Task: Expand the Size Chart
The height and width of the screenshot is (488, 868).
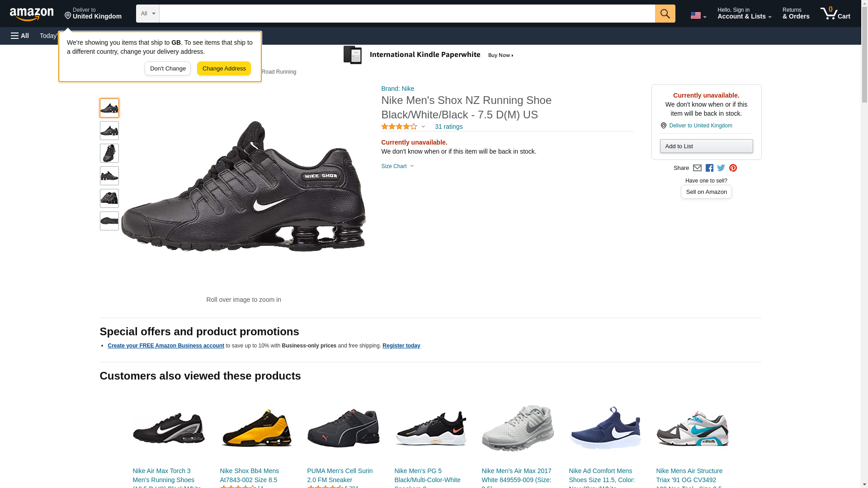Action: (397, 166)
